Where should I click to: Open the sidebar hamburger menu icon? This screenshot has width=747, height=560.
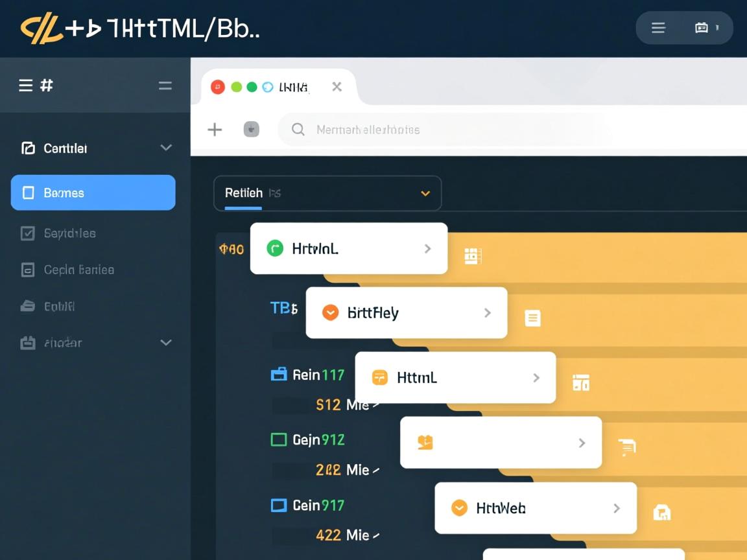26,85
